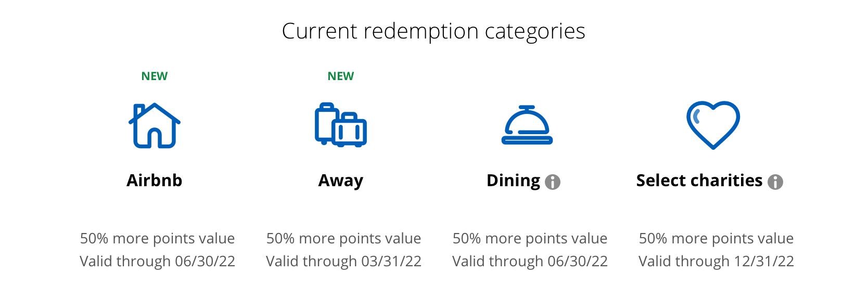This screenshot has height=298, width=868.
Task: Click Airbnb's Valid through 06/30/22 text
Action: point(157,261)
